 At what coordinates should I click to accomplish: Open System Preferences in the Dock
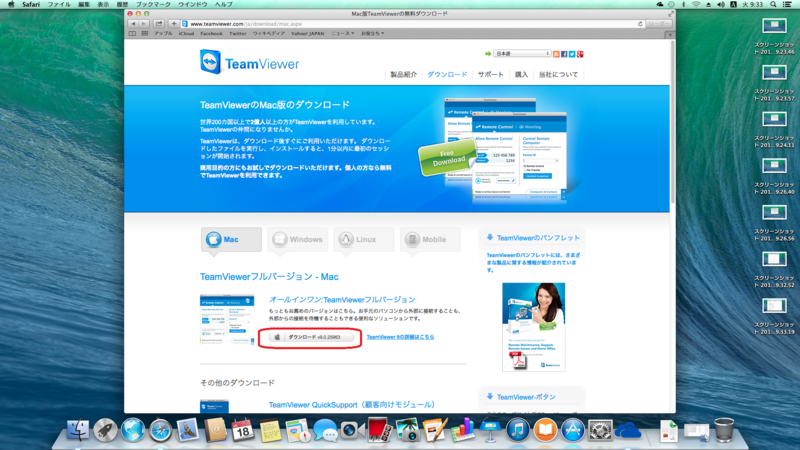tap(600, 430)
